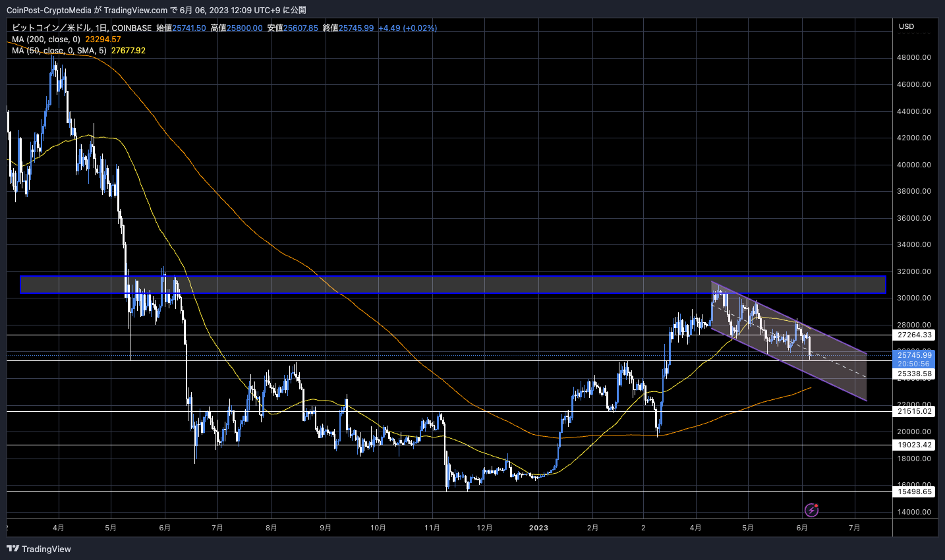Click the blue current price label 25745.99
Image resolution: width=945 pixels, height=560 pixels.
pos(915,355)
